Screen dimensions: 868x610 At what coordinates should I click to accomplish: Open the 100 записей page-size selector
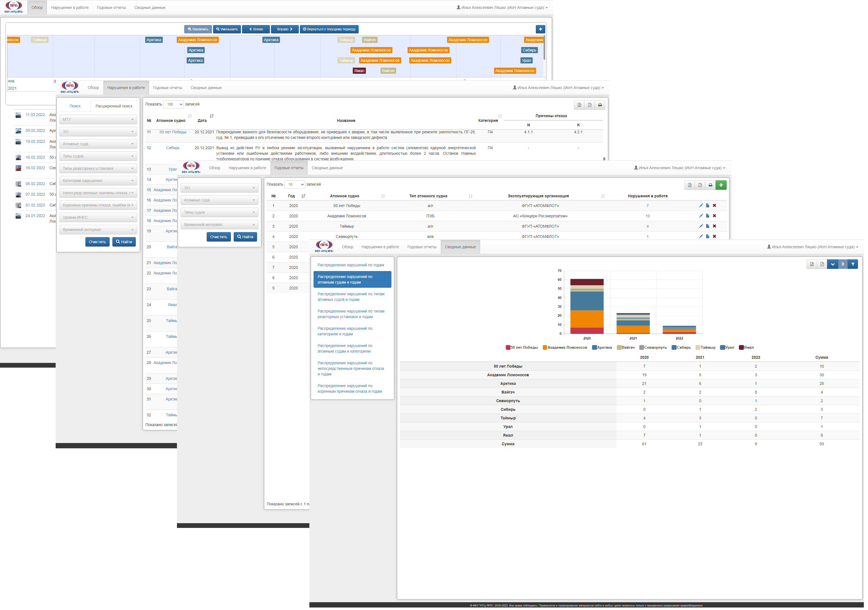[174, 105]
